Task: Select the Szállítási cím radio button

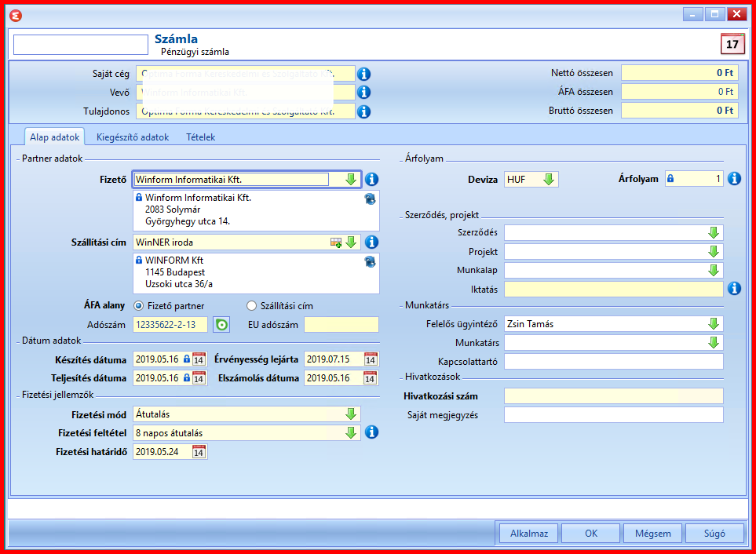Action: coord(251,306)
